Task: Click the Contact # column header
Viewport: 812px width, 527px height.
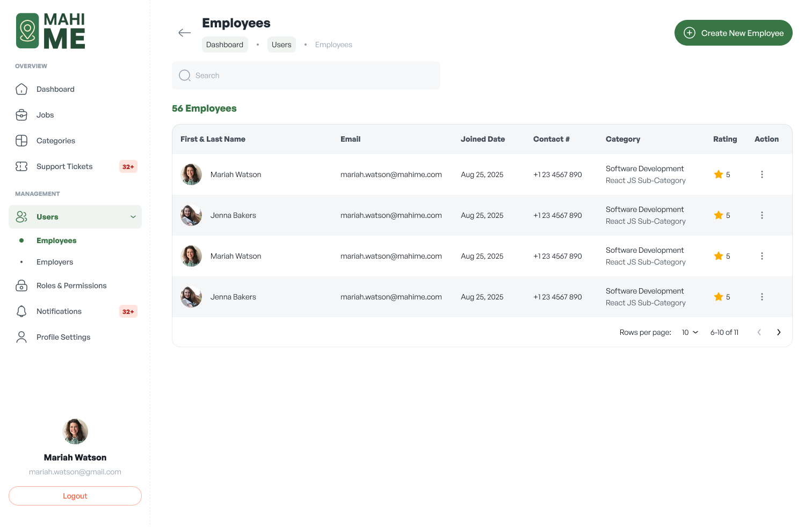Action: coord(552,139)
